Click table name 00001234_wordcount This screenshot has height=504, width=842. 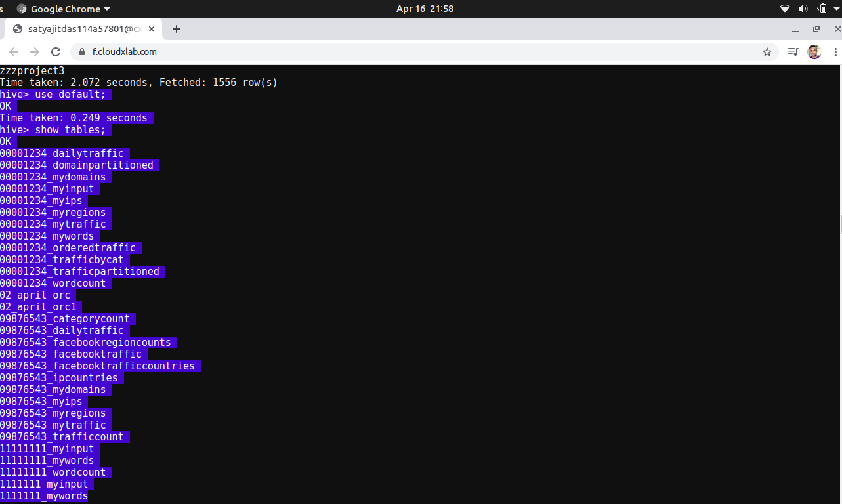point(53,283)
